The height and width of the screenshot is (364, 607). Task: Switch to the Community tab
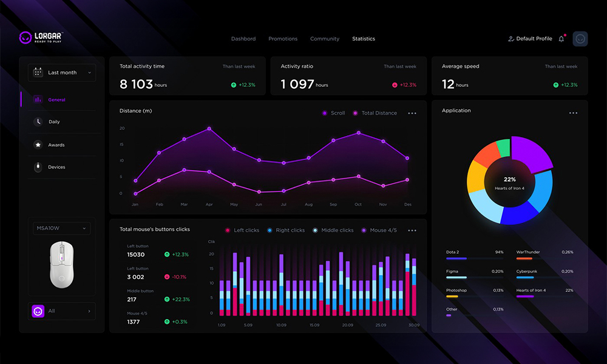(325, 39)
